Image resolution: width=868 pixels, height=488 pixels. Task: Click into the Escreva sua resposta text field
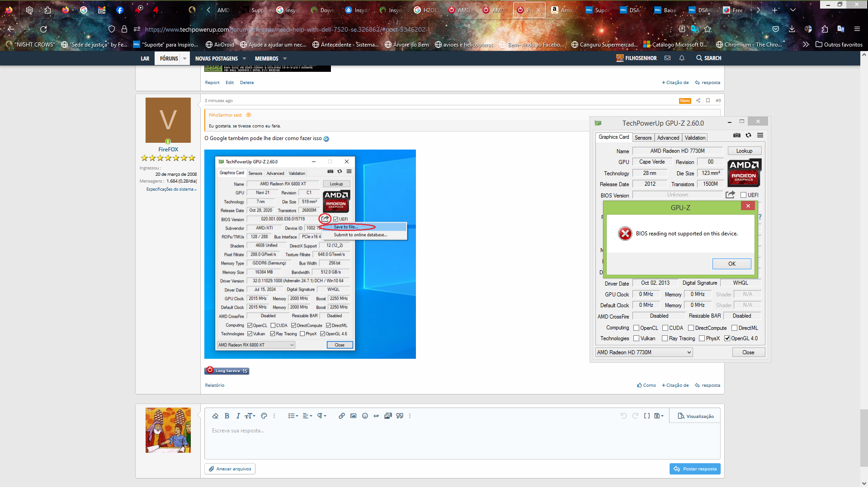pos(462,441)
